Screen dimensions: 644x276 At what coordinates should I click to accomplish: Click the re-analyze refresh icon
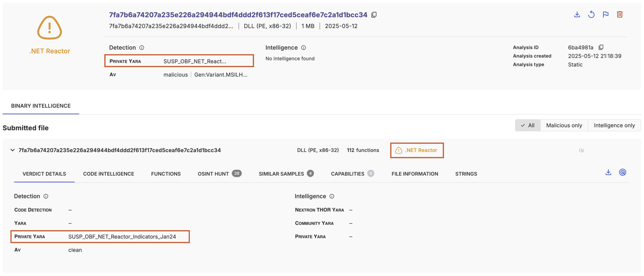pos(591,14)
